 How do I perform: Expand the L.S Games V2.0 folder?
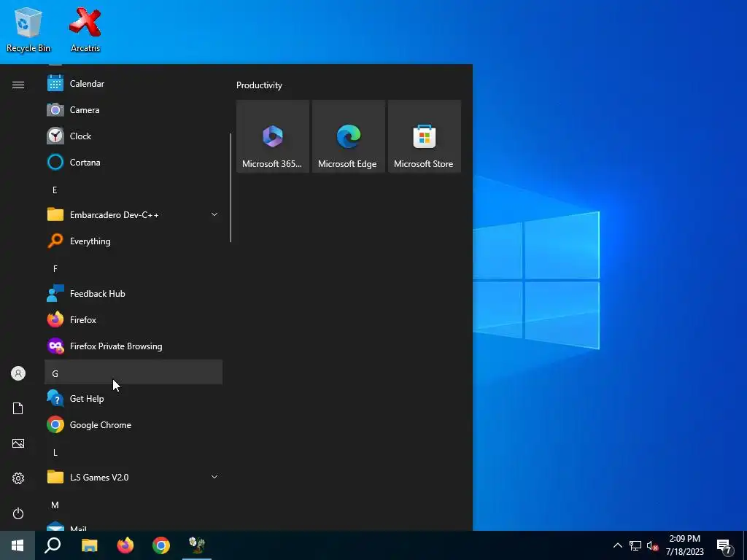tap(133, 477)
